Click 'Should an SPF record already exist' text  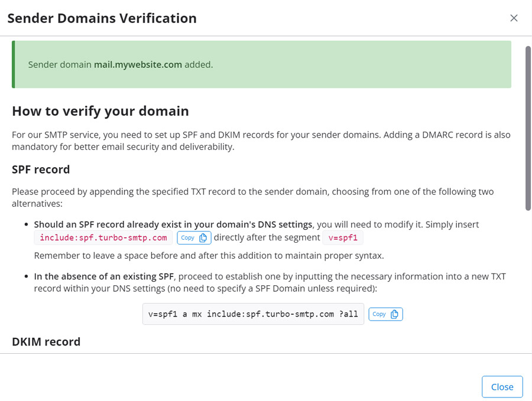pos(173,224)
